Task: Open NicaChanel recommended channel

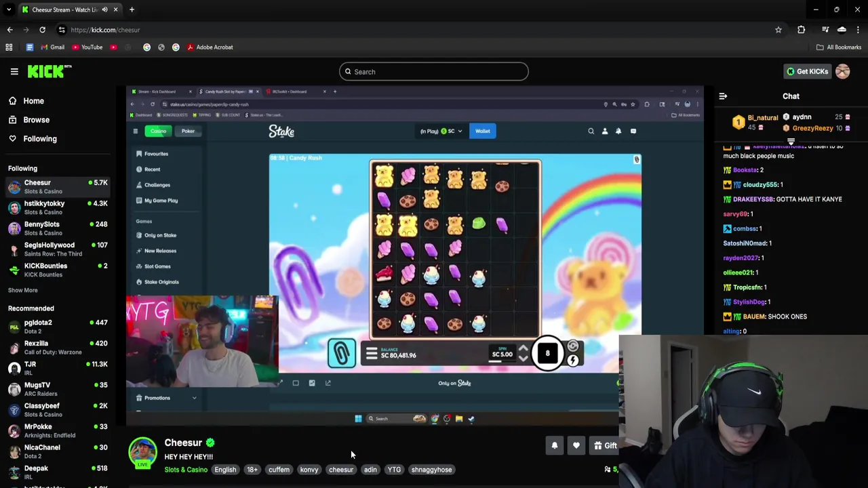Action: 58,451
